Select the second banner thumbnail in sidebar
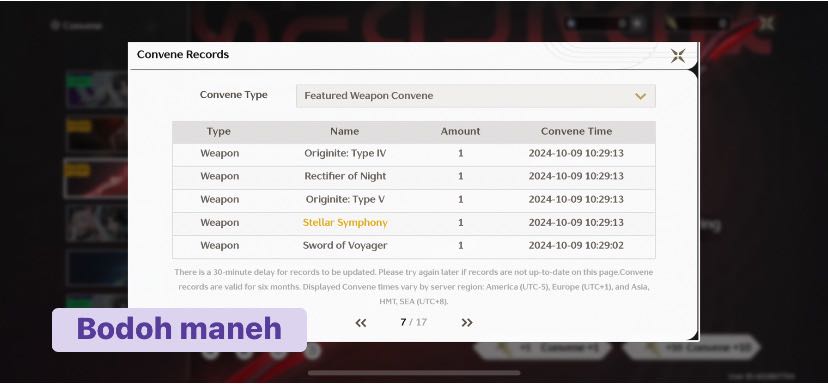This screenshot has height=384, width=828. point(97,134)
